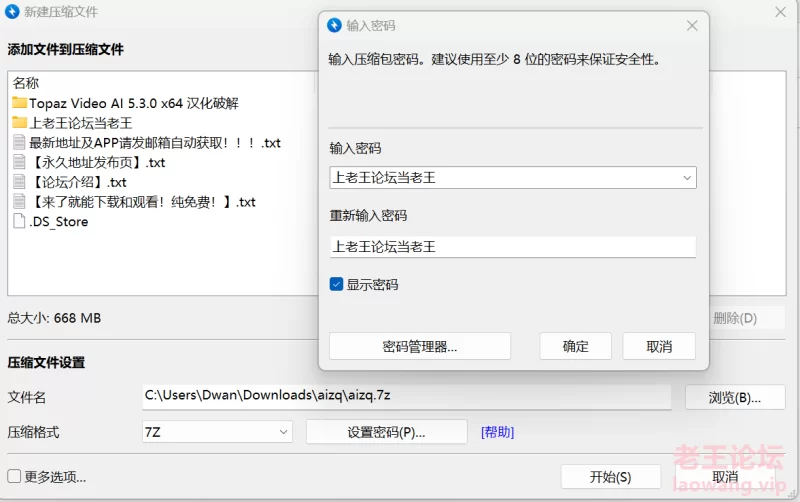Click the 重新输入密码 field

513,247
